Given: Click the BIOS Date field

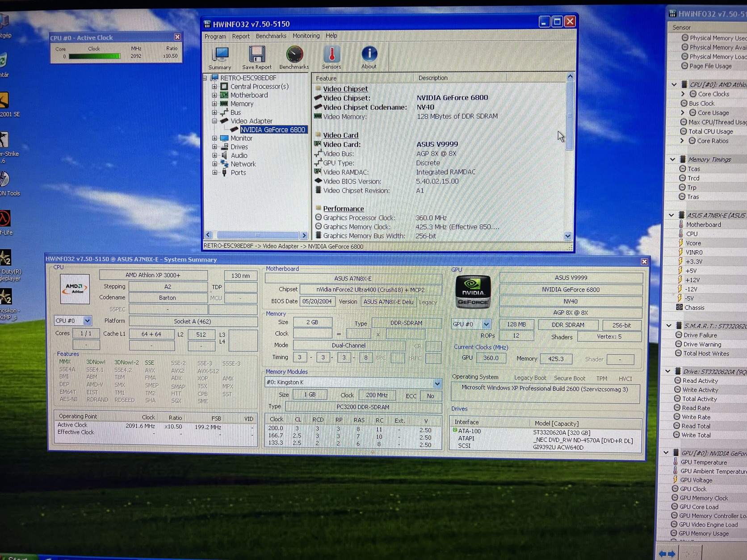Looking at the screenshot, I should (317, 301).
